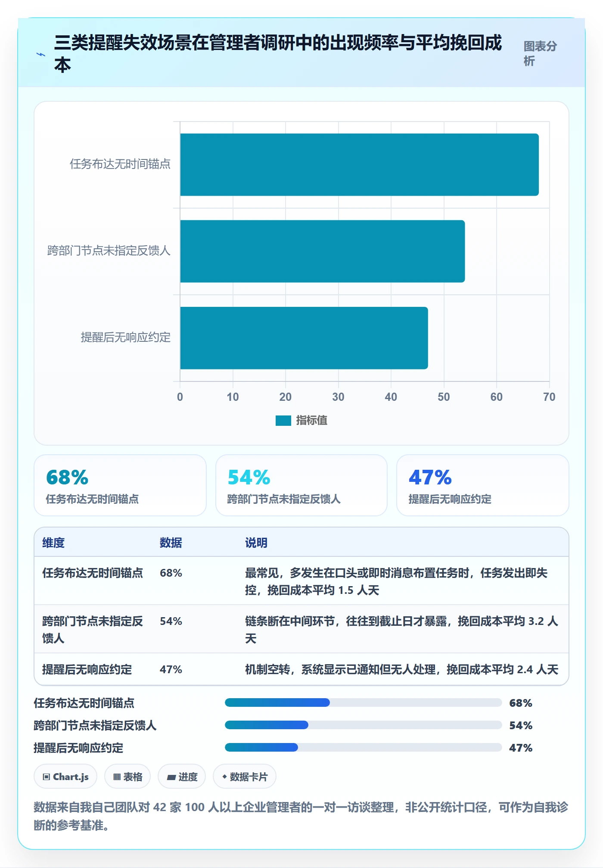
Task: Click the 指标值 legend label
Action: [312, 420]
